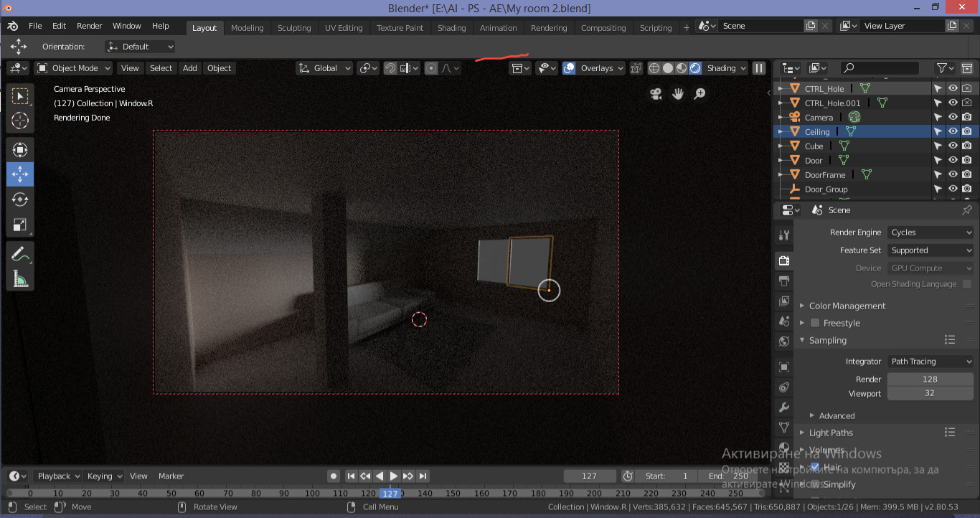The image size is (980, 518).
Task: Toggle Overlays display button
Action: coord(569,68)
